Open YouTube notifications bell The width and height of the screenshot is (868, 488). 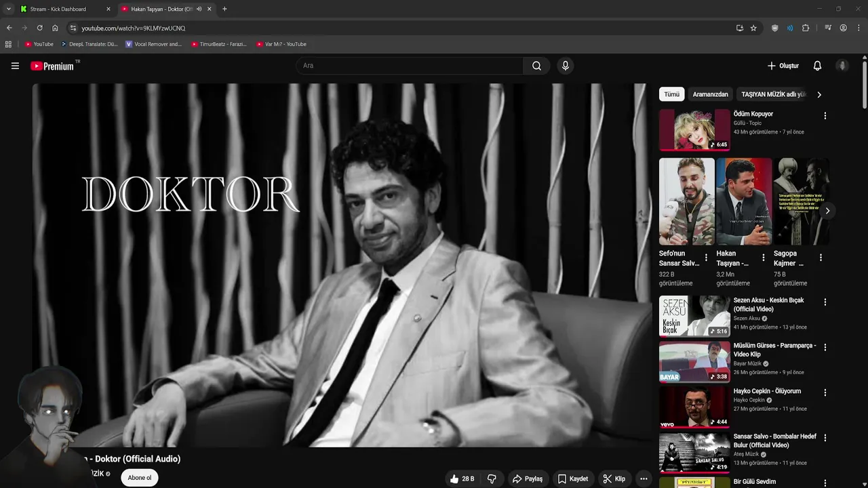(x=817, y=66)
